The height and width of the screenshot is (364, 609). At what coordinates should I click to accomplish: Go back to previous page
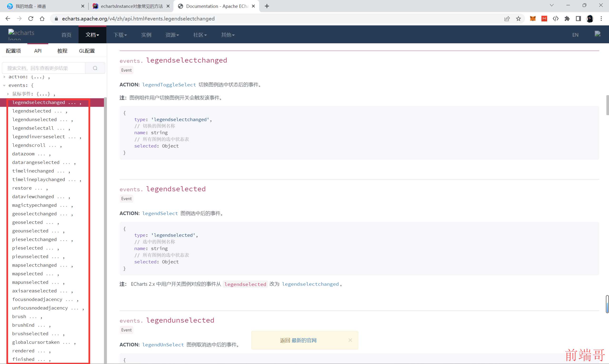(x=8, y=19)
